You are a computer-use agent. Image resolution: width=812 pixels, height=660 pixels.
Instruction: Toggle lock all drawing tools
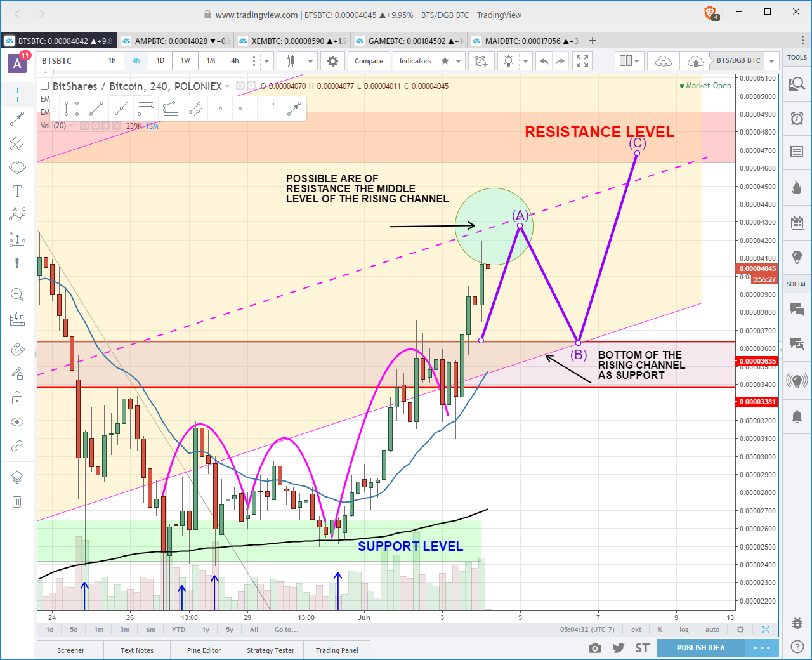click(17, 398)
